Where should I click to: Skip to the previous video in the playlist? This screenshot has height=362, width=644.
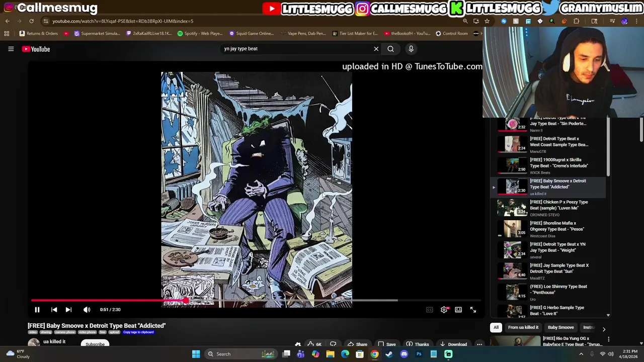click(x=54, y=310)
